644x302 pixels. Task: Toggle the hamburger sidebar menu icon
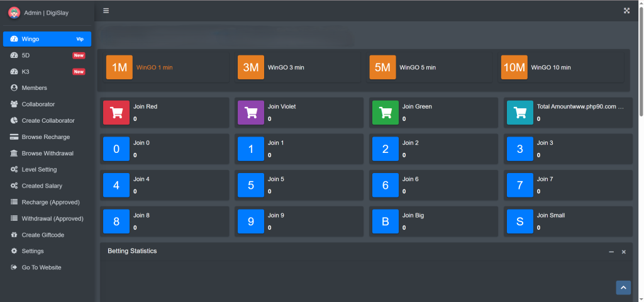(x=106, y=11)
